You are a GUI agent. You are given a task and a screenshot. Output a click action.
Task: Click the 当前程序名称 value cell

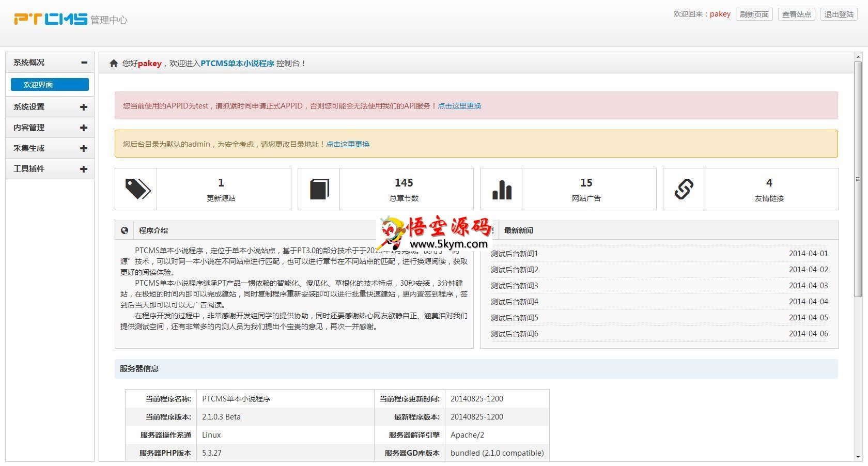(x=285, y=399)
